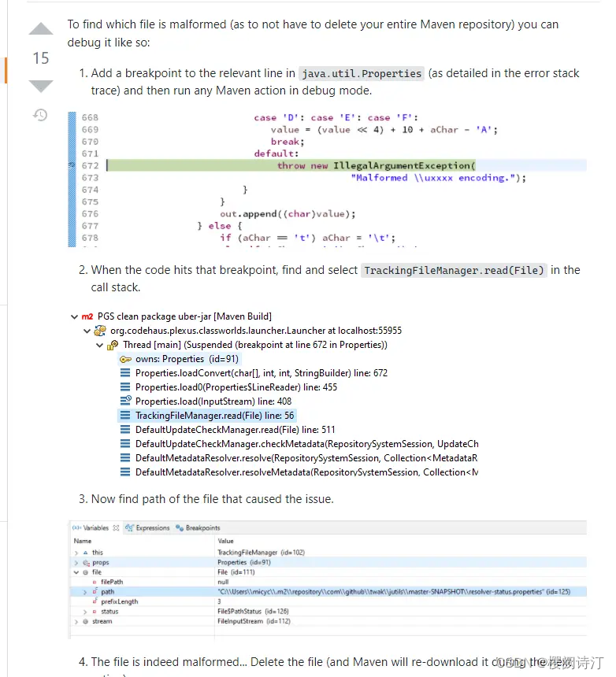
Task: Expand the 'this' variable row
Action: (76, 553)
